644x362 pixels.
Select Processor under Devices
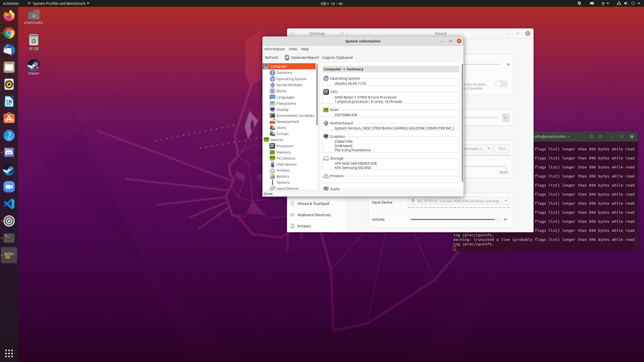tap(285, 146)
